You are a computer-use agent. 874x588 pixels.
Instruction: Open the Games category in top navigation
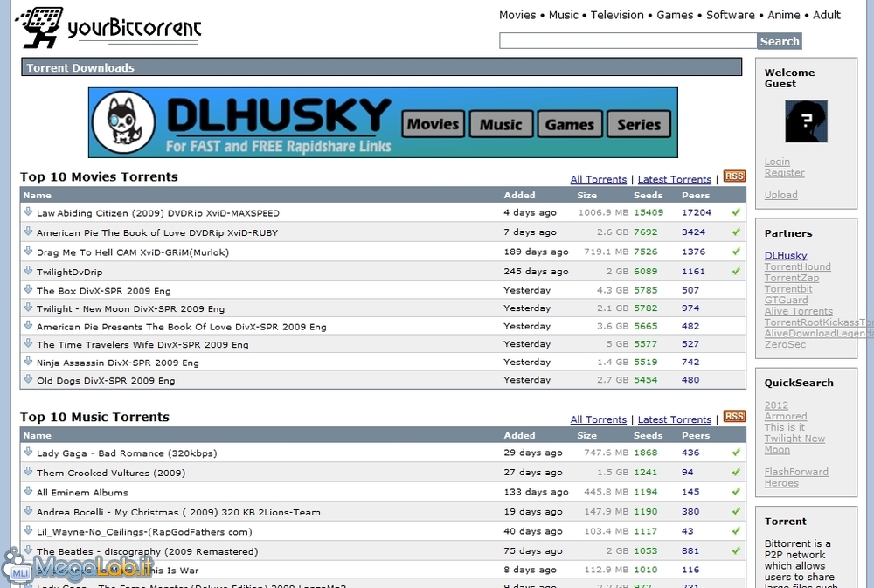pos(675,15)
